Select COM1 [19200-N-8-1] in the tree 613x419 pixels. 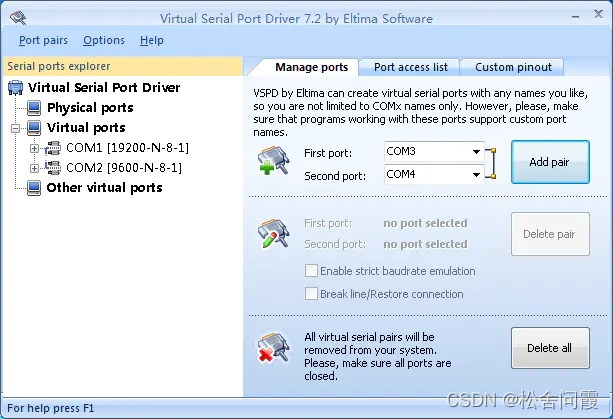point(127,148)
